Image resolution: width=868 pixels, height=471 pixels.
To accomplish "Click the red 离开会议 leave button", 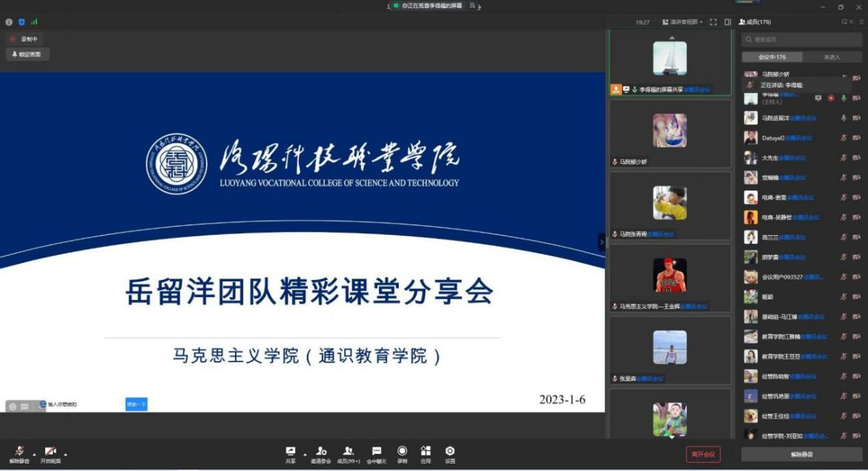I will [703, 454].
